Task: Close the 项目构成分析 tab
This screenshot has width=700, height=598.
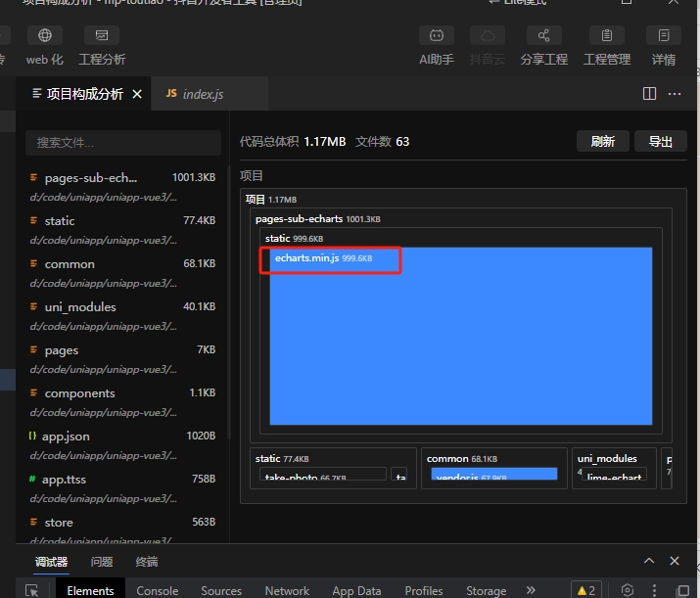Action: click(137, 94)
